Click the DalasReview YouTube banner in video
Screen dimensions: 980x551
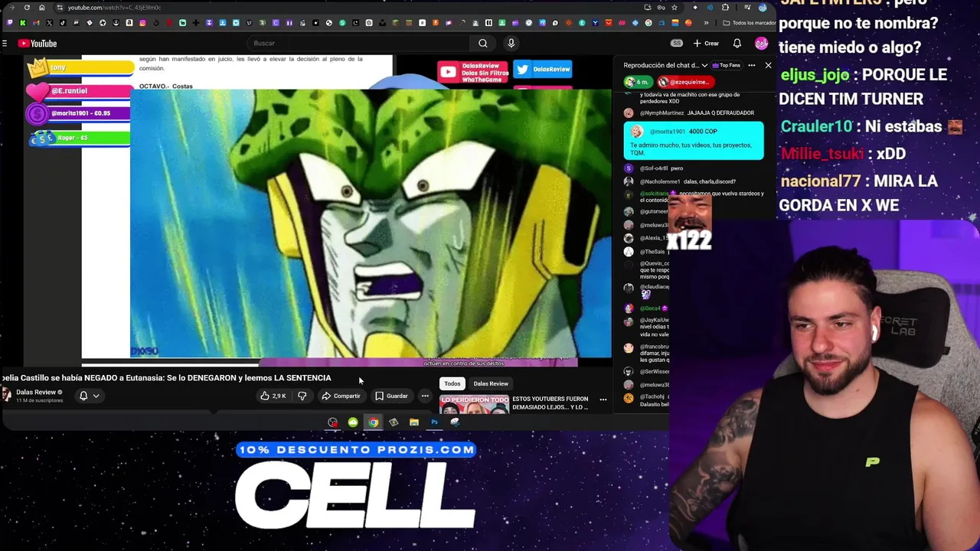point(473,73)
